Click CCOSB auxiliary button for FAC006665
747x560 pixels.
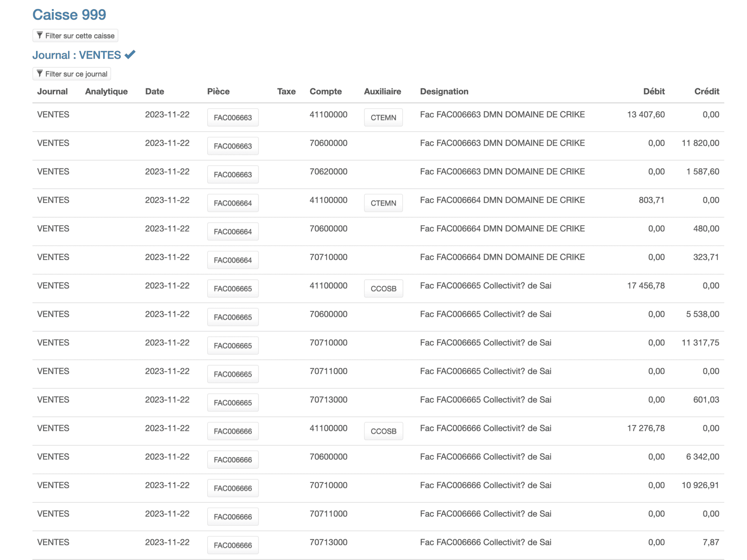tap(383, 288)
